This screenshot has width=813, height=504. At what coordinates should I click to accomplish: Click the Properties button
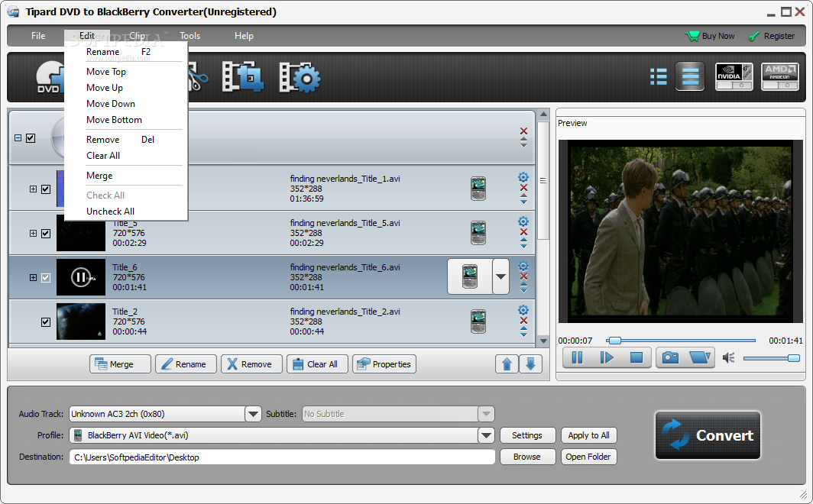(384, 364)
